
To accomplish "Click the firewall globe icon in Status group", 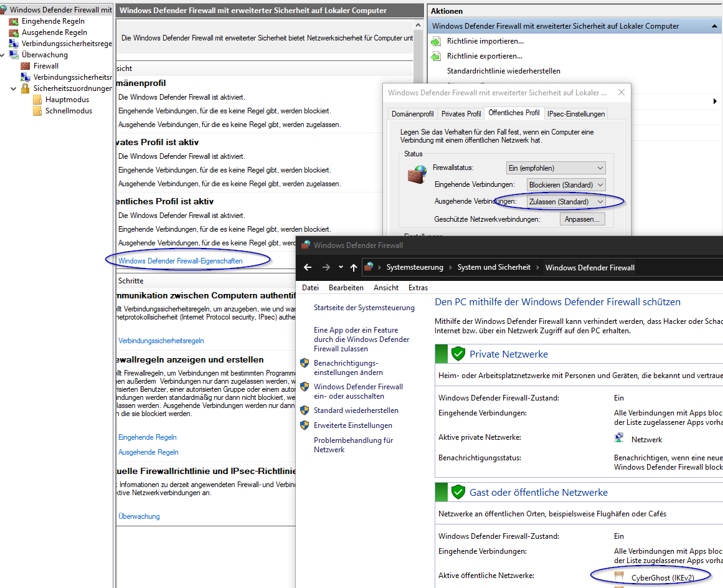I will point(417,175).
